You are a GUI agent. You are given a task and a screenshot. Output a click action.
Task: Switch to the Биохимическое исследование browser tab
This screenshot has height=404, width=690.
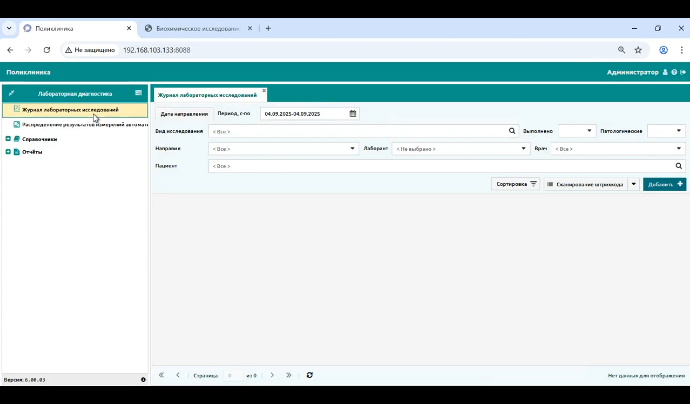(x=198, y=28)
